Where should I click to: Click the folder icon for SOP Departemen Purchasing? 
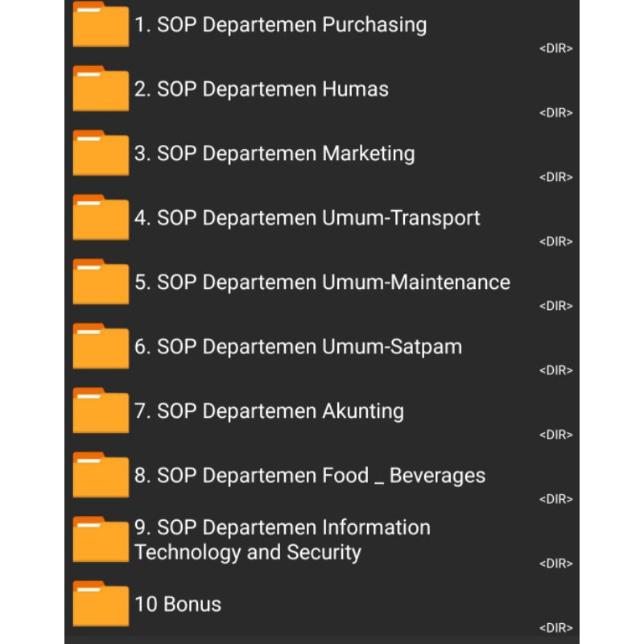pos(101,25)
